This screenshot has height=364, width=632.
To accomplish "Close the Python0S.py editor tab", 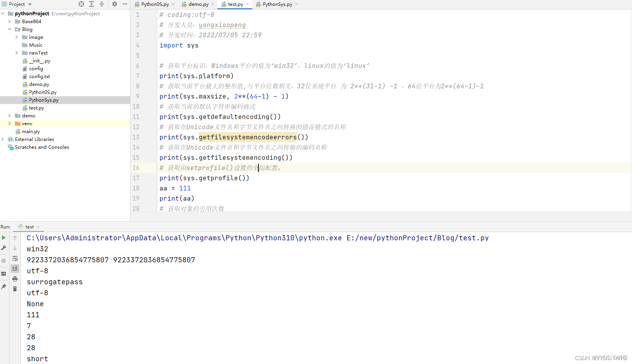I will tap(173, 4).
